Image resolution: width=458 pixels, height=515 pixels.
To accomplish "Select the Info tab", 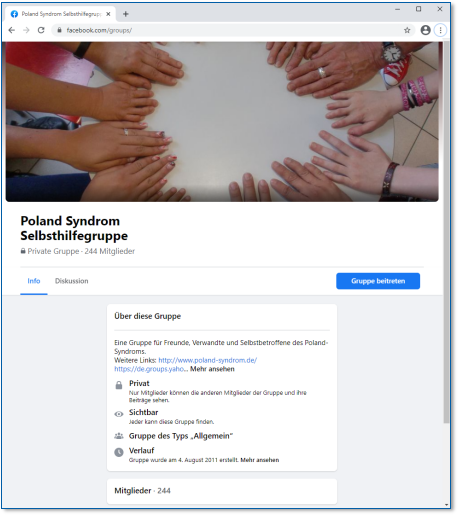I will click(x=34, y=281).
